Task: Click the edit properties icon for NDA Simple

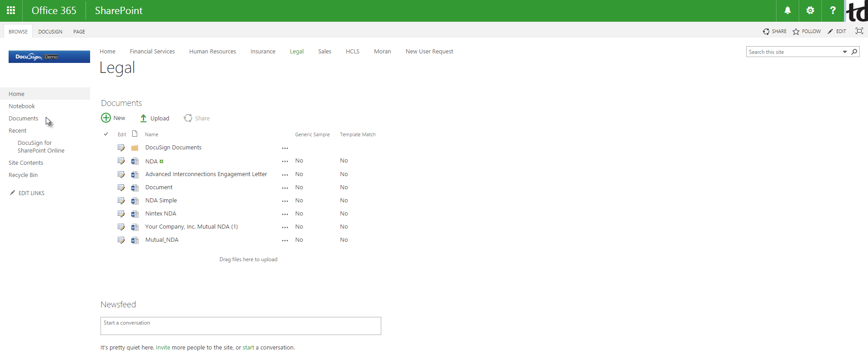Action: [121, 201]
